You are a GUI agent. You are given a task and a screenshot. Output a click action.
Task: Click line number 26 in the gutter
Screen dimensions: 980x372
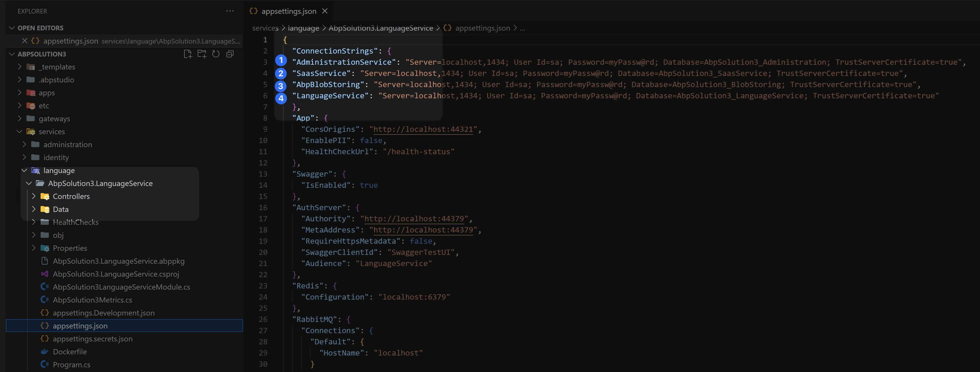(263, 319)
